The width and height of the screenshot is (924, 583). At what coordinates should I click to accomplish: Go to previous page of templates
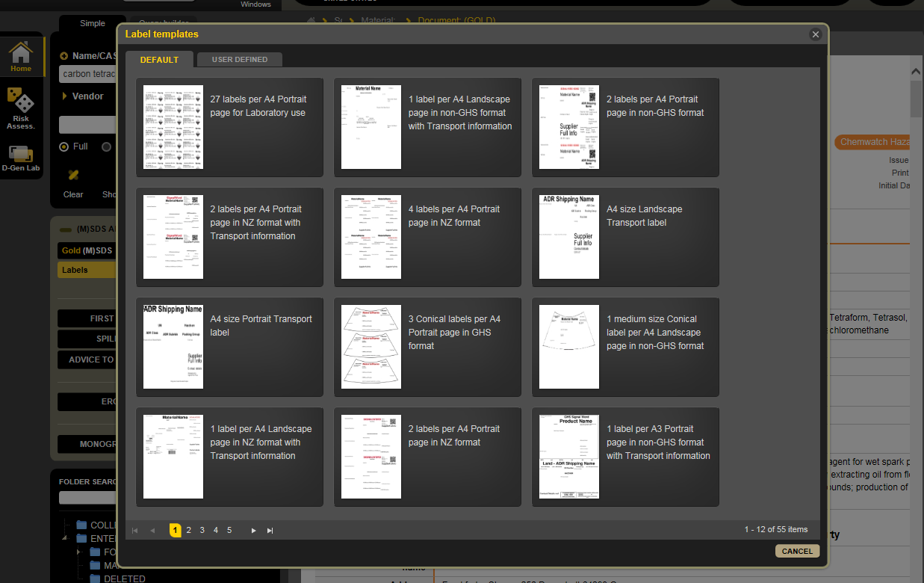[152, 531]
